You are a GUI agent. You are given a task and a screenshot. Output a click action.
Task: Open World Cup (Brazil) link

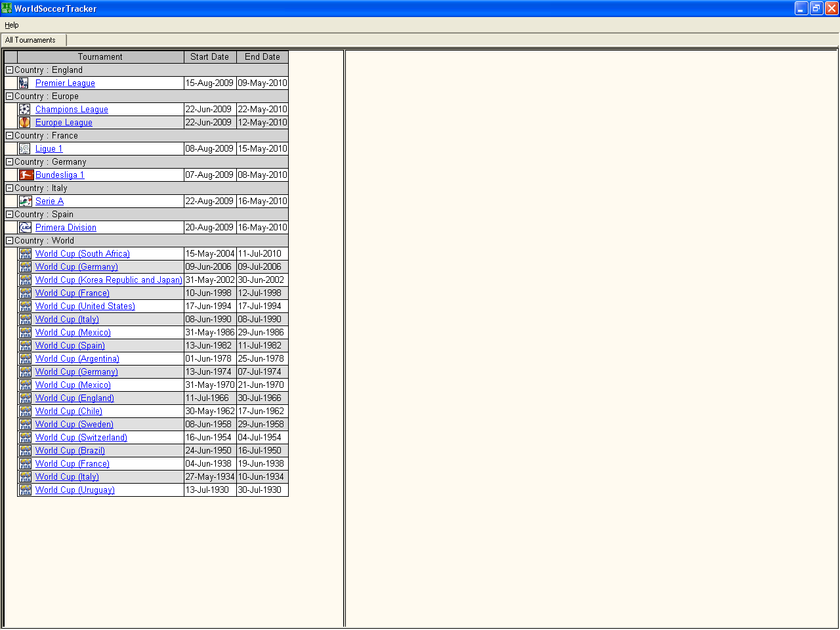(x=70, y=451)
